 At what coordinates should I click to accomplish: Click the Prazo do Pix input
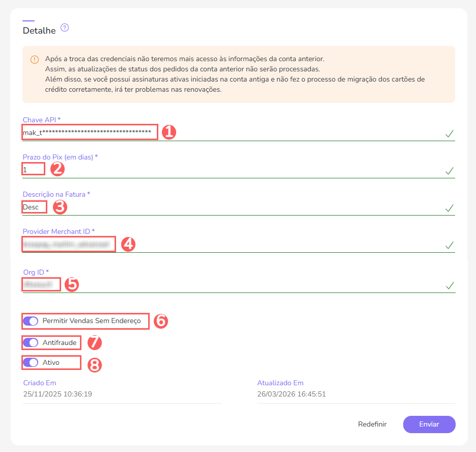33,168
